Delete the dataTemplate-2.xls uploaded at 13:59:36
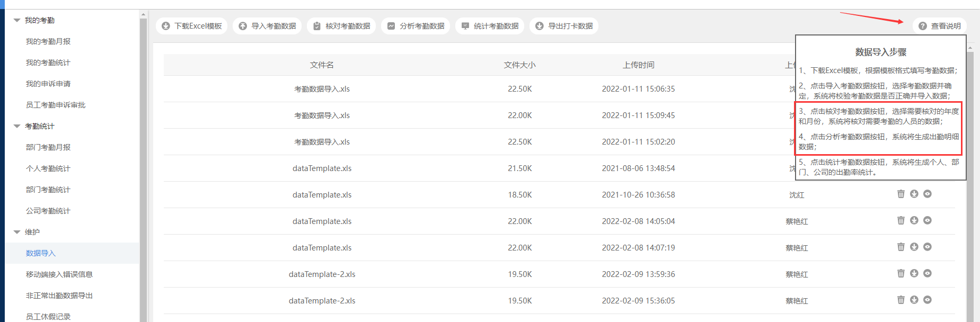The width and height of the screenshot is (980, 322). pyautogui.click(x=900, y=273)
